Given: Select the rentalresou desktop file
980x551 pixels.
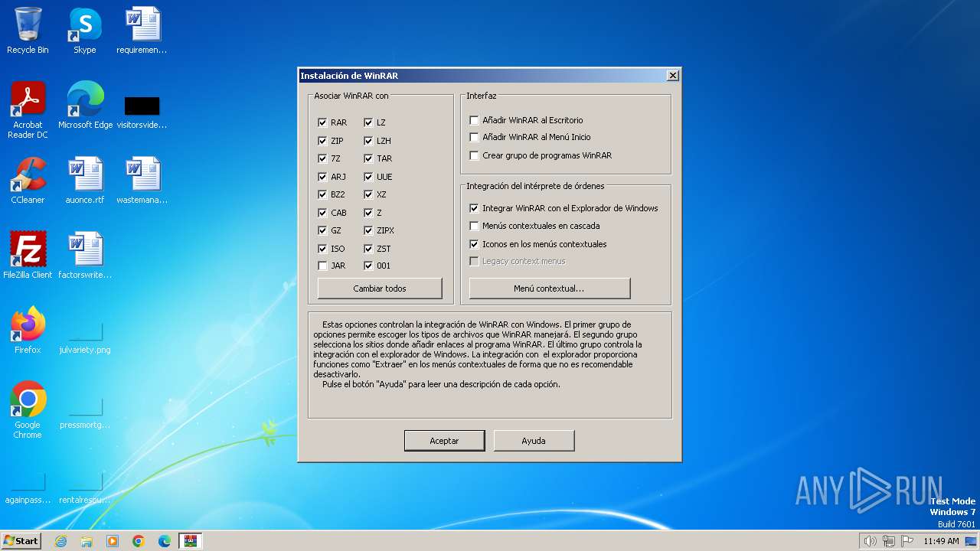Looking at the screenshot, I should click(85, 487).
